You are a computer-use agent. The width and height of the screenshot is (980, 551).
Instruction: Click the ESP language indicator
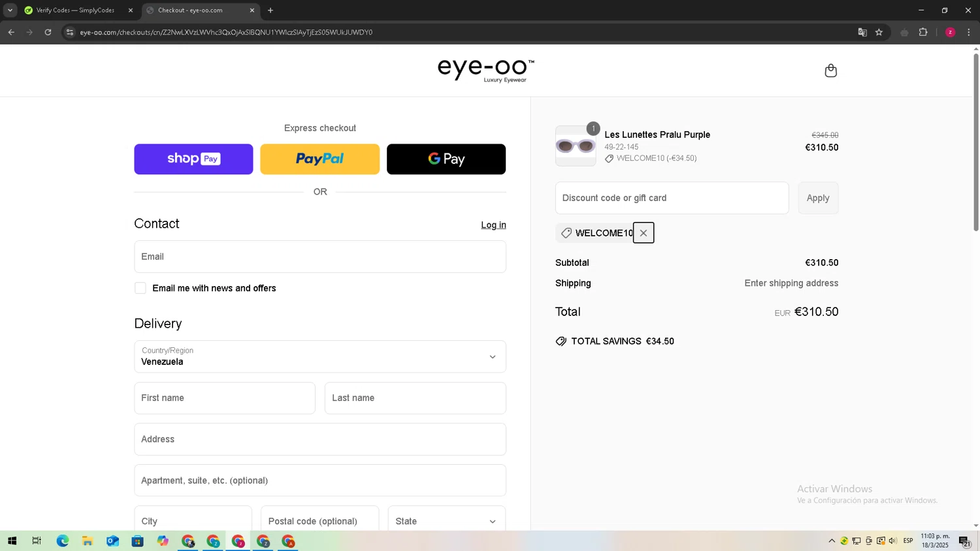(x=908, y=541)
